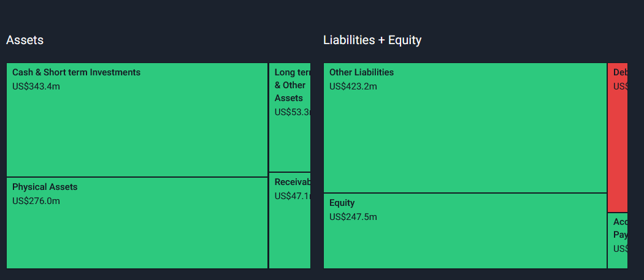Image resolution: width=644 pixels, height=280 pixels.
Task: Click the Equity block
Action: [x=466, y=231]
